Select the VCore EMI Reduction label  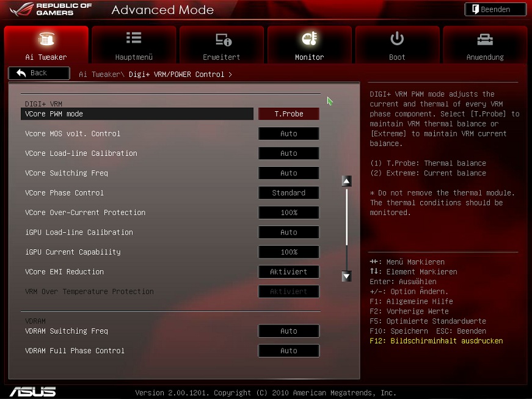(65, 272)
